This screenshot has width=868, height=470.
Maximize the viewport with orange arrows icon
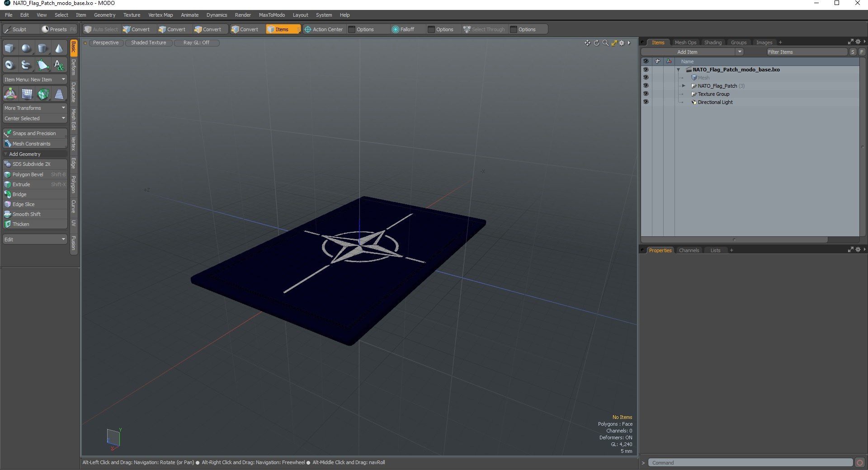tap(614, 43)
